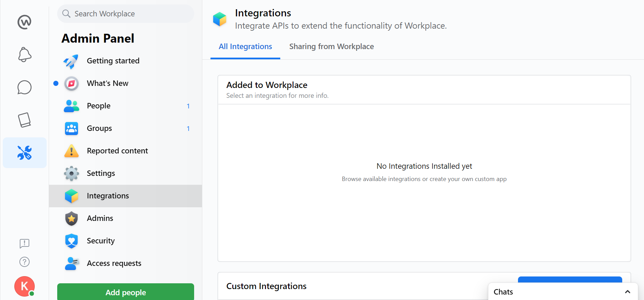Expand the Chats panel chevron
Viewport: 644px width, 300px height.
[x=628, y=292]
